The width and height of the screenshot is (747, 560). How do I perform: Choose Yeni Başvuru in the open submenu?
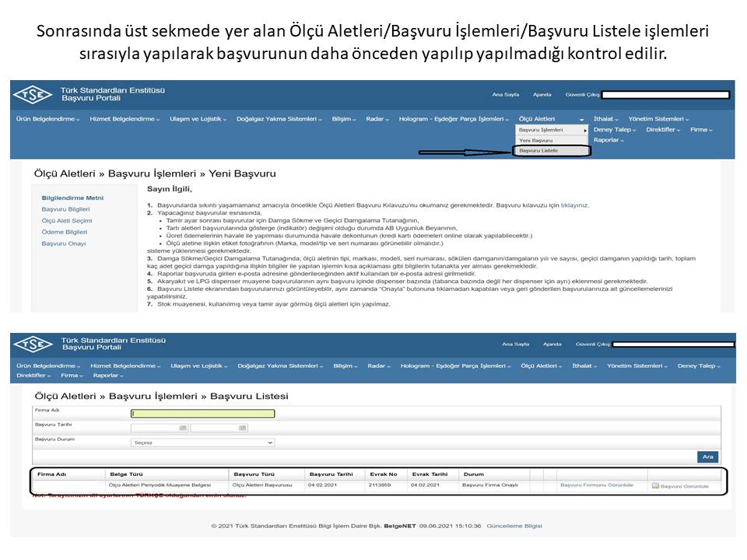535,140
